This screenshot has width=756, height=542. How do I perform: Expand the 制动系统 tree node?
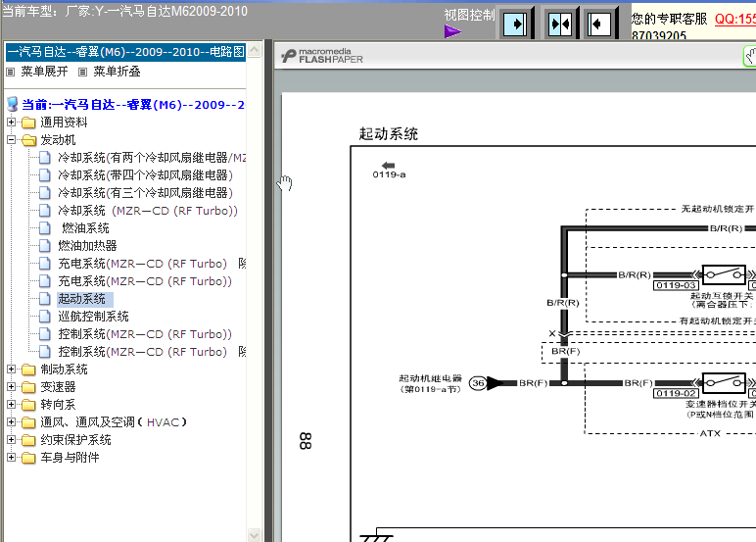pyautogui.click(x=11, y=370)
